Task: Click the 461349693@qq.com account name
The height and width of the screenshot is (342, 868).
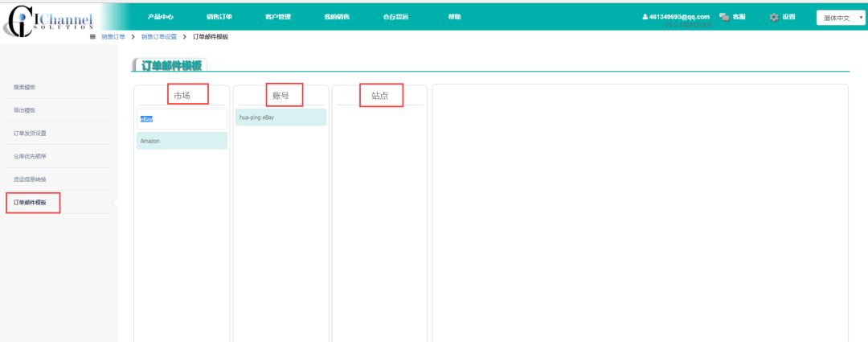Action: tap(679, 17)
